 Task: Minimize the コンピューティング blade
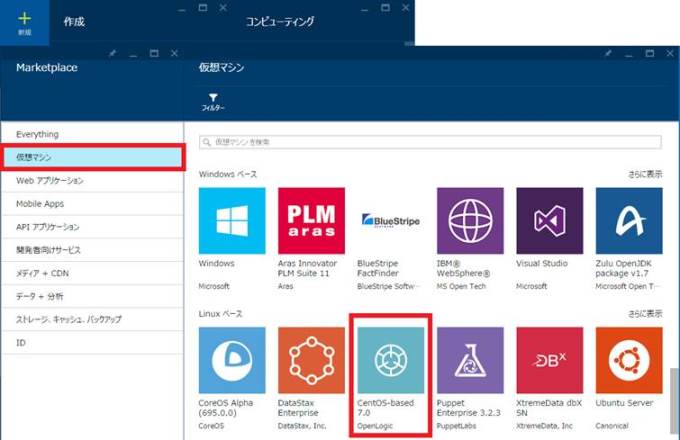tap(365, 9)
